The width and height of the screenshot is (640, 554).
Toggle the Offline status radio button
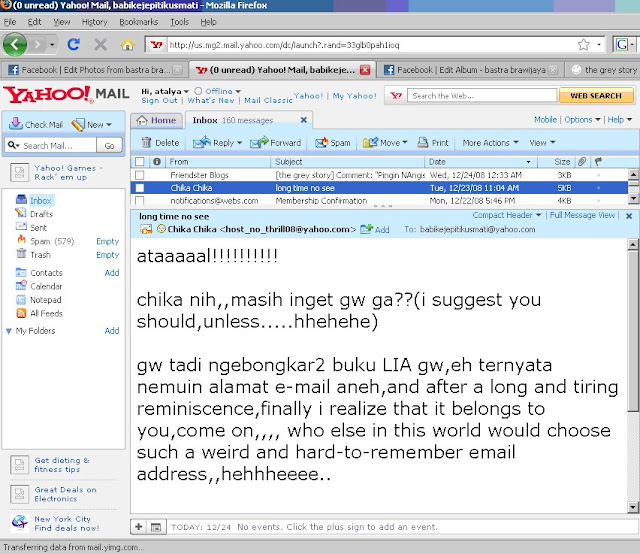(x=198, y=91)
